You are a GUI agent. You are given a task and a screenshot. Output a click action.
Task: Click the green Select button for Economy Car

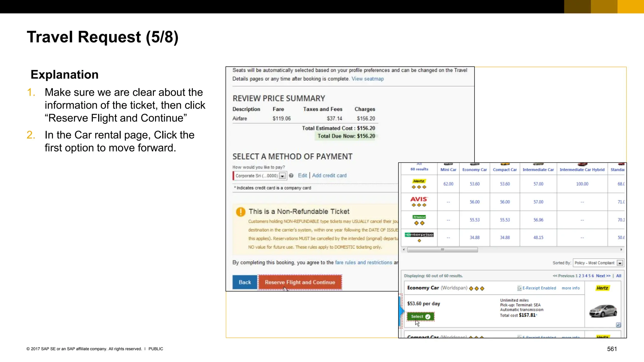click(420, 316)
